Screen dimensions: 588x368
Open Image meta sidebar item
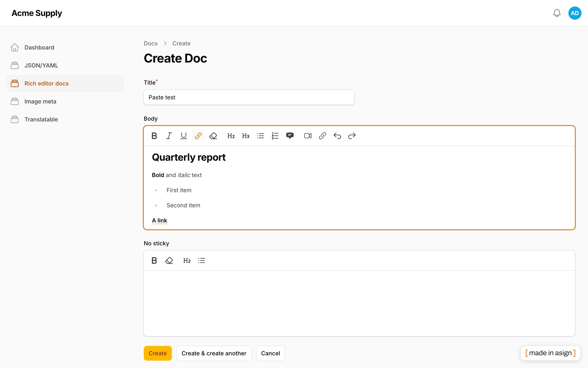click(65, 101)
